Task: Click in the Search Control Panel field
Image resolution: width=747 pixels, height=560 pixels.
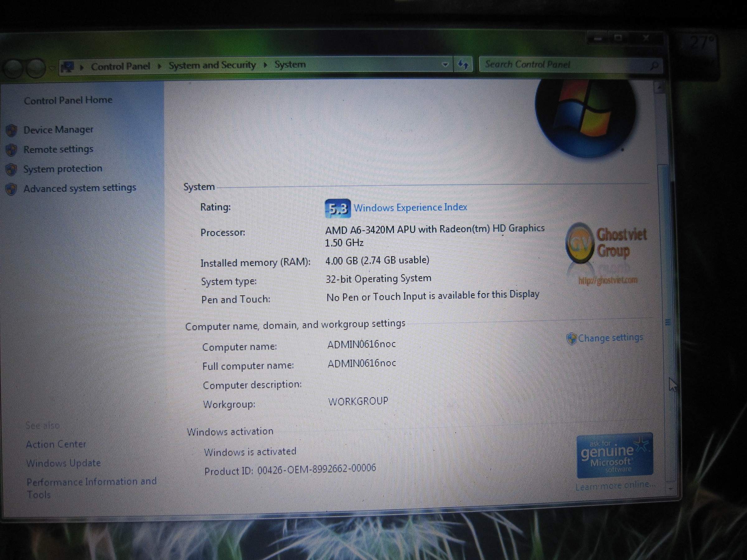Action: pyautogui.click(x=561, y=64)
